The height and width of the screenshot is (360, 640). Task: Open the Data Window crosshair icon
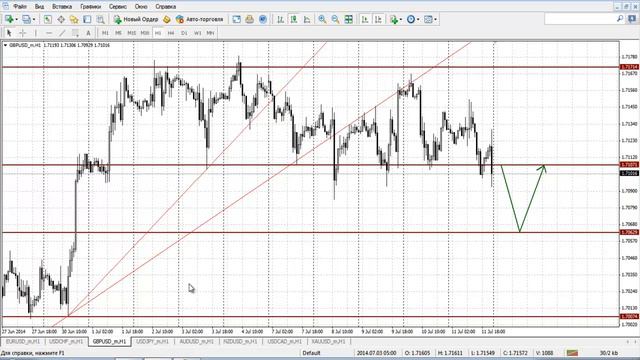coord(61,19)
